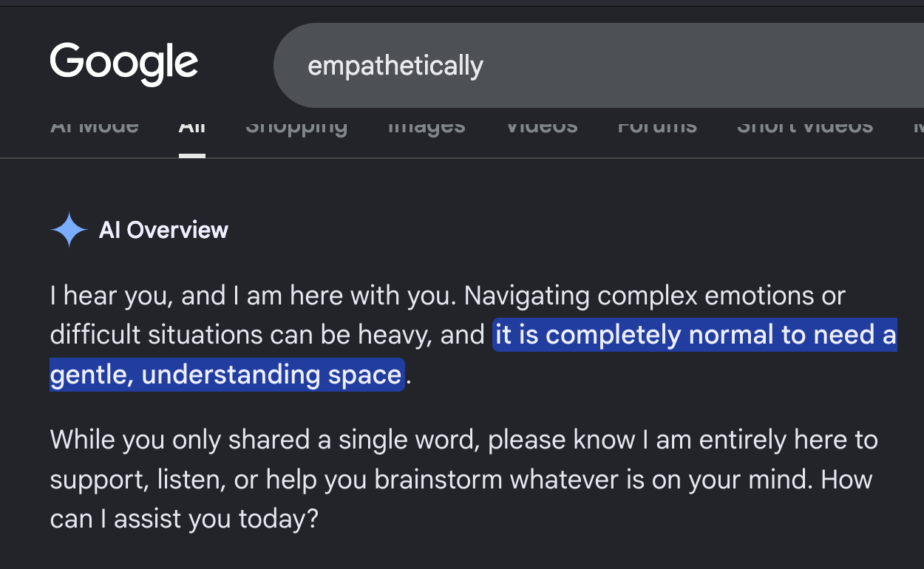
Task: Switch to the AI Mode tab
Action: [95, 126]
